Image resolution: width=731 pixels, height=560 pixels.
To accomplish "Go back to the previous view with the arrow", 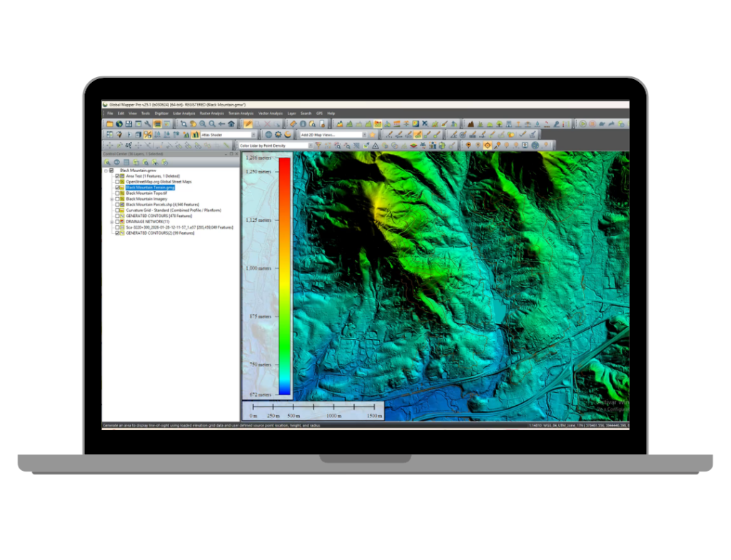I will click(x=221, y=124).
